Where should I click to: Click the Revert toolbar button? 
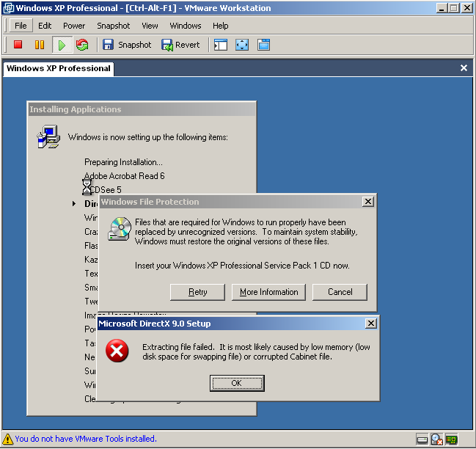tap(180, 45)
